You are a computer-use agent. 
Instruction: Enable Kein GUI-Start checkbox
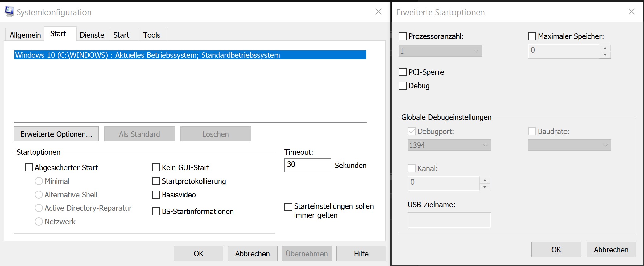coord(156,167)
